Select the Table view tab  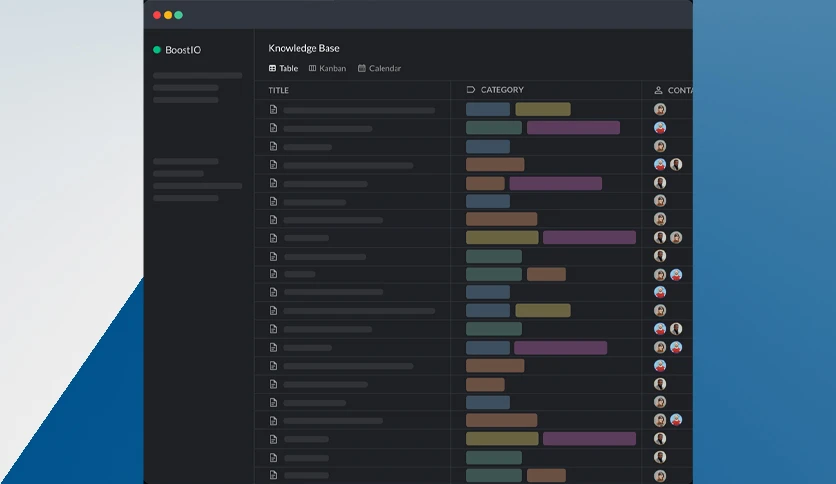pos(283,68)
